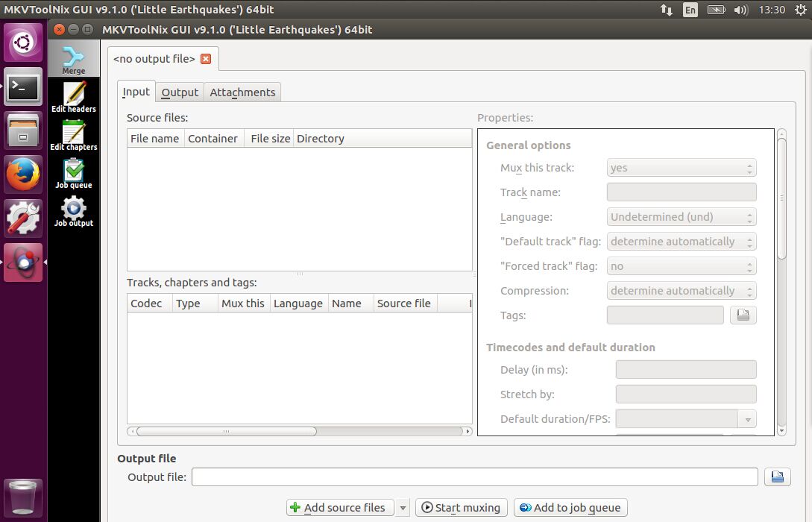Expand the Add source files dropdown arrow
Image resolution: width=812 pixels, height=522 pixels.
403,508
